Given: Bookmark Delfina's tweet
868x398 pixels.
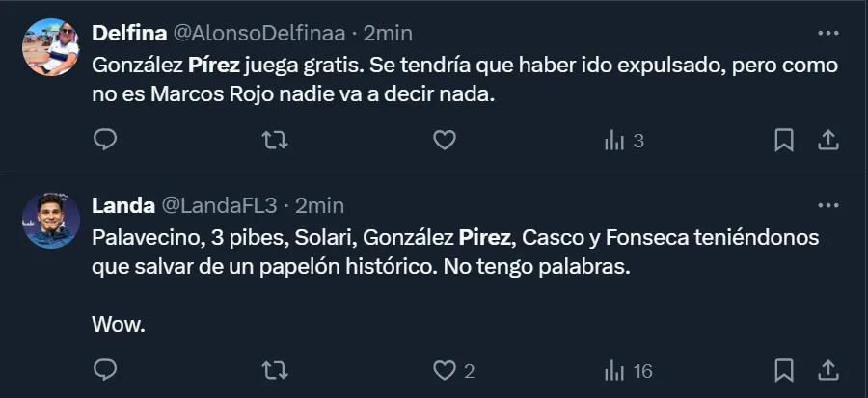Looking at the screenshot, I should (x=784, y=141).
